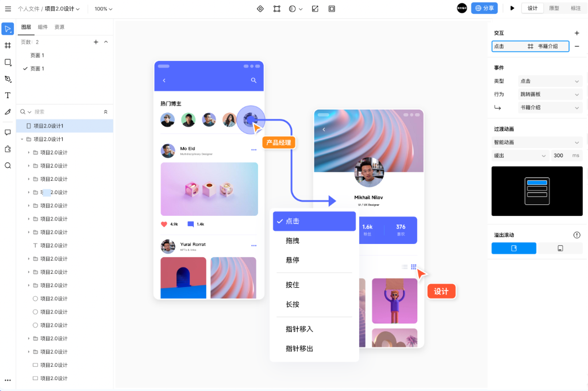This screenshot has width=588, height=391.
Task: Choose 指针移入 in the trigger menu
Action: point(314,329)
